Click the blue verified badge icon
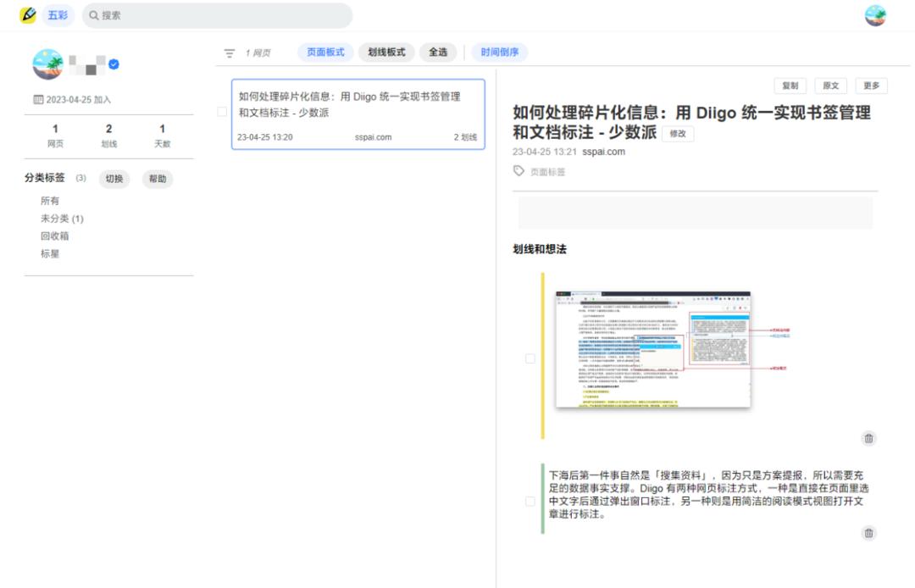Screen dimensions: 915x588 [x=114, y=64]
